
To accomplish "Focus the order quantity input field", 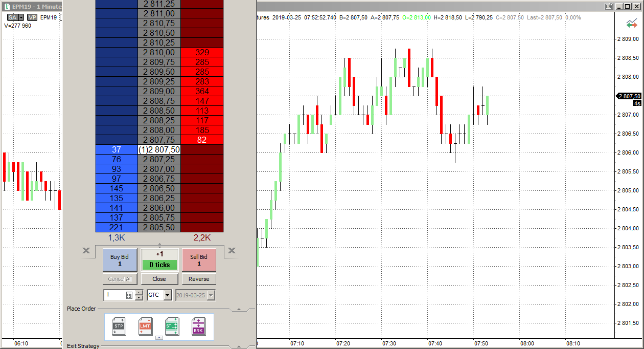I will 114,295.
